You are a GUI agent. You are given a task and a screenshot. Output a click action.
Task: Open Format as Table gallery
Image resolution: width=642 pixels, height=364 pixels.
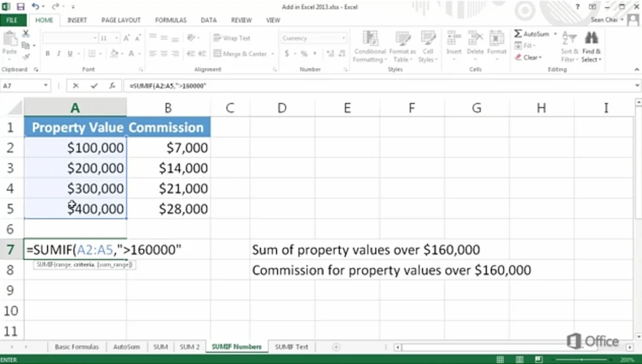point(402,46)
